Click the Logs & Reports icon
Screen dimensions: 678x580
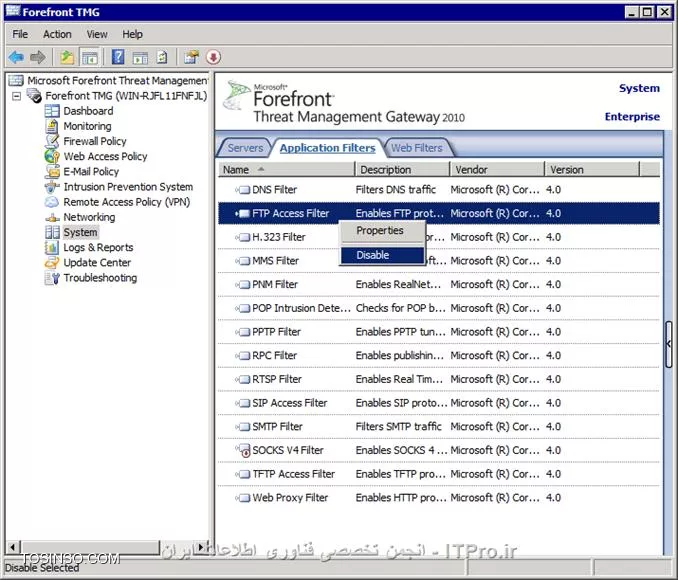coord(52,247)
